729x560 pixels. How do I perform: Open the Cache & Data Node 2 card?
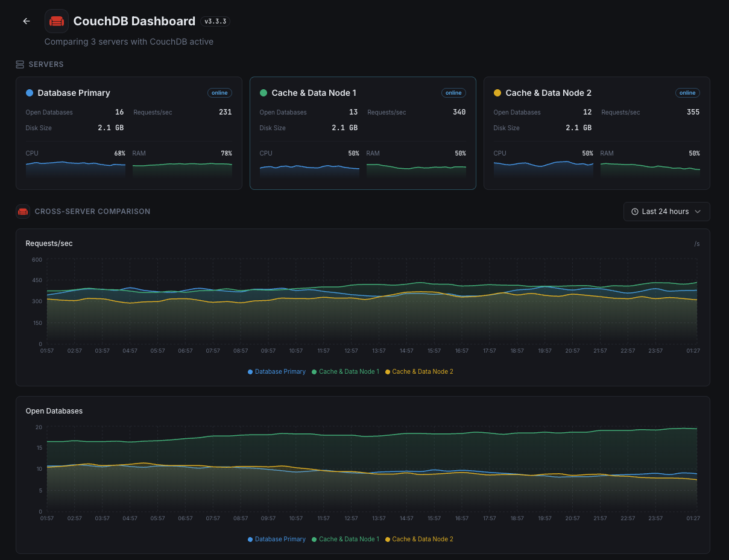pyautogui.click(x=596, y=133)
